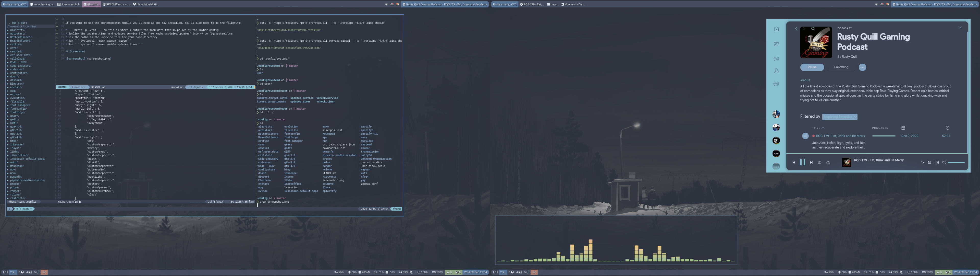Open 'By Rusty Quill' author link
Viewport: 980px width, 276px height.
click(x=847, y=56)
